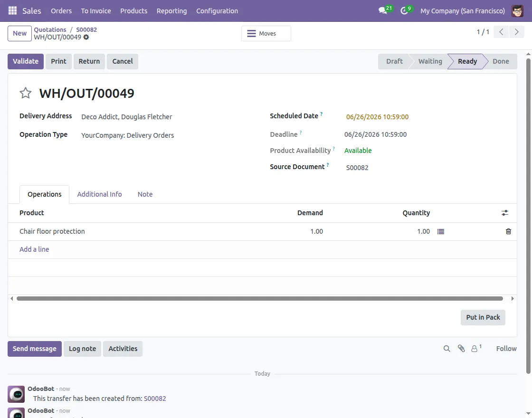Viewport: 532px width, 418px height.
Task: Open Activities in chatter
Action: pos(123,349)
